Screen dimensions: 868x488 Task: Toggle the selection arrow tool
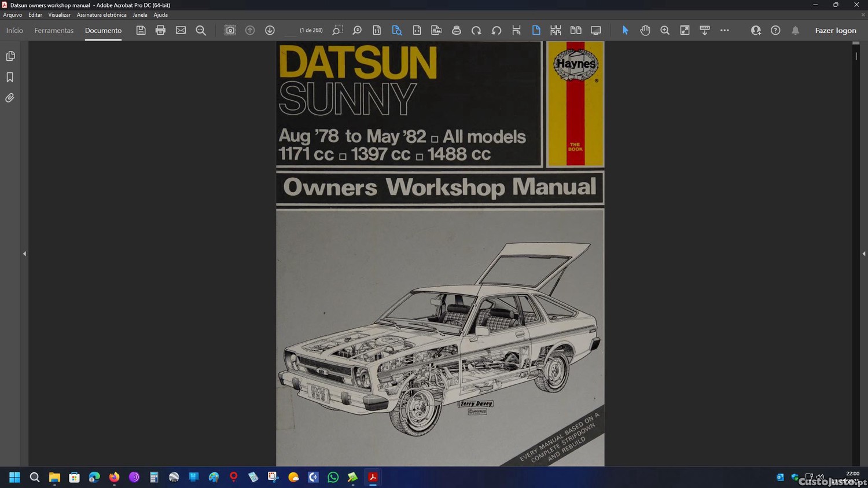click(625, 30)
